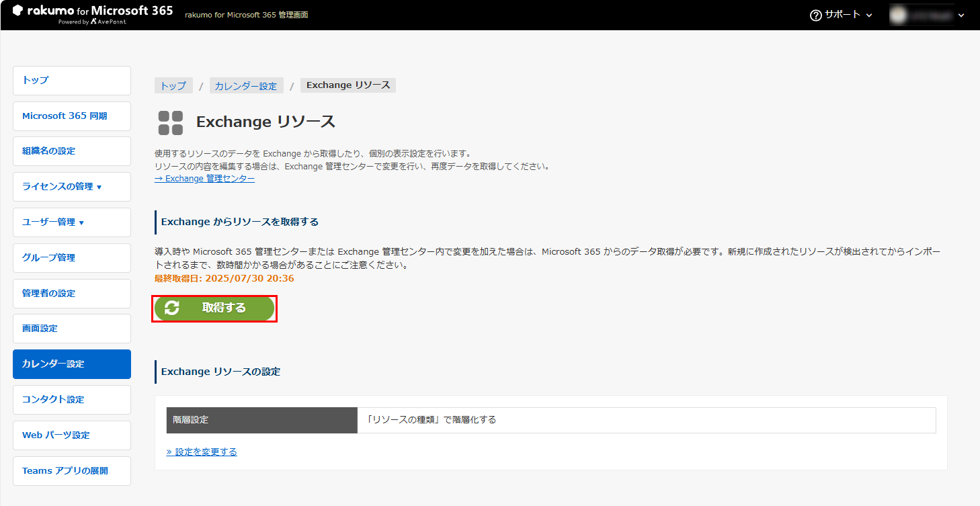The height and width of the screenshot is (506, 980).
Task: Select カレンダー設定 in the sidebar
Action: tap(72, 364)
